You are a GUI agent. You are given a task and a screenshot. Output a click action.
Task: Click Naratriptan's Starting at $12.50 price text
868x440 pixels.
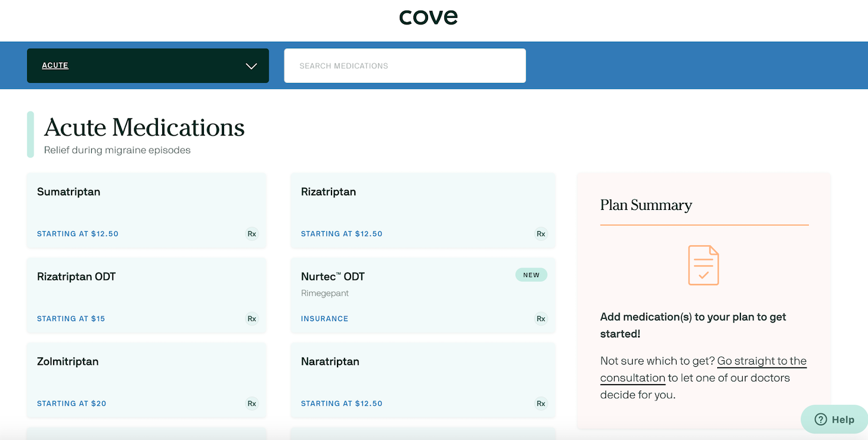pos(342,403)
